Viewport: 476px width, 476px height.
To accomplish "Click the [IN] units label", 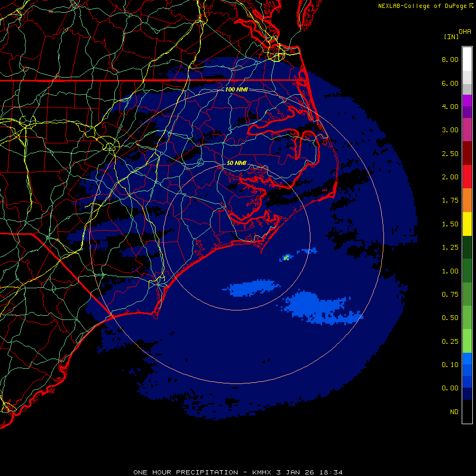I will tap(451, 36).
